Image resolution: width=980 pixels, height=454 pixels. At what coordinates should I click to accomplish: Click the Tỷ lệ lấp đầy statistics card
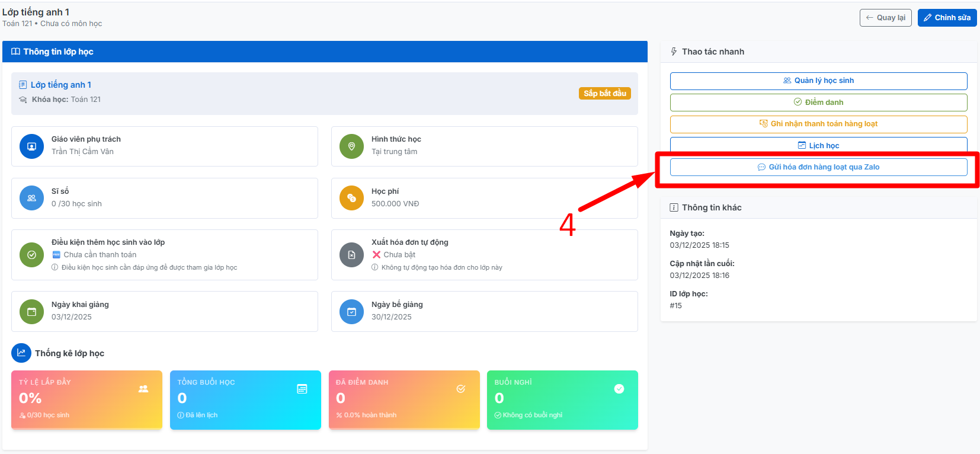[87, 399]
